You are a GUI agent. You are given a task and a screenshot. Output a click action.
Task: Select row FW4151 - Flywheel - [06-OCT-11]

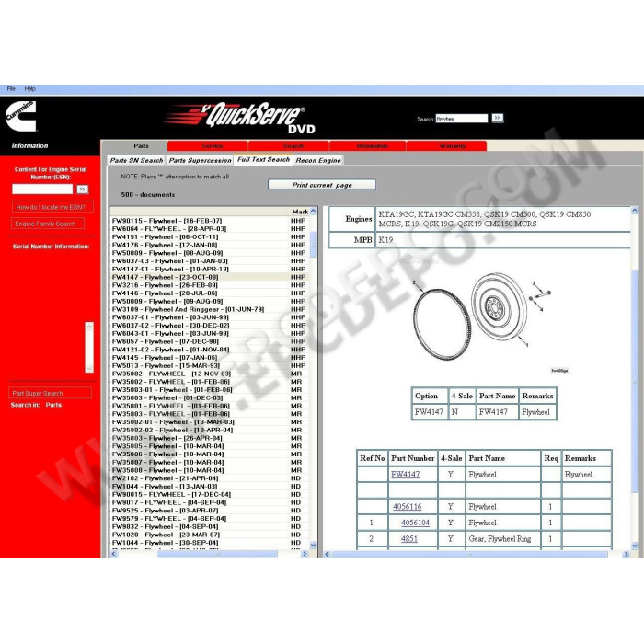coord(210,237)
